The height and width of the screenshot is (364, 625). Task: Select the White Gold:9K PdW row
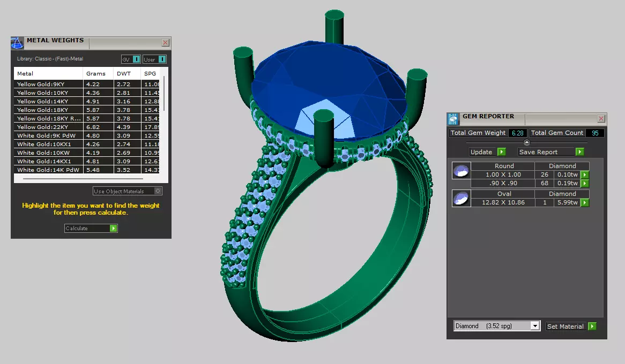pyautogui.click(x=86, y=135)
